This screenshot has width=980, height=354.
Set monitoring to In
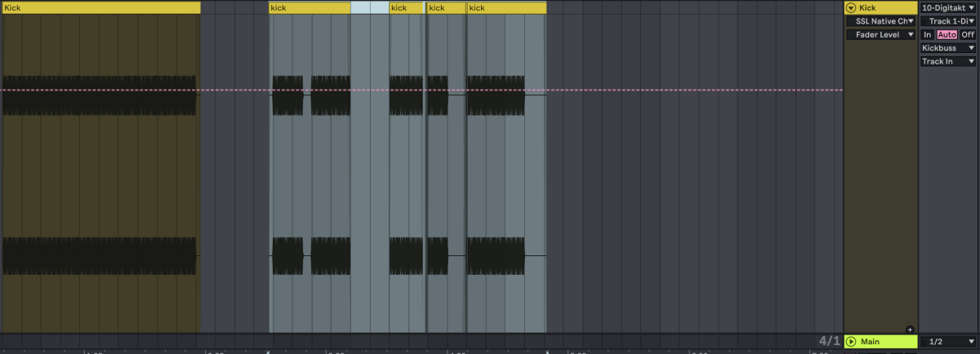[x=928, y=34]
